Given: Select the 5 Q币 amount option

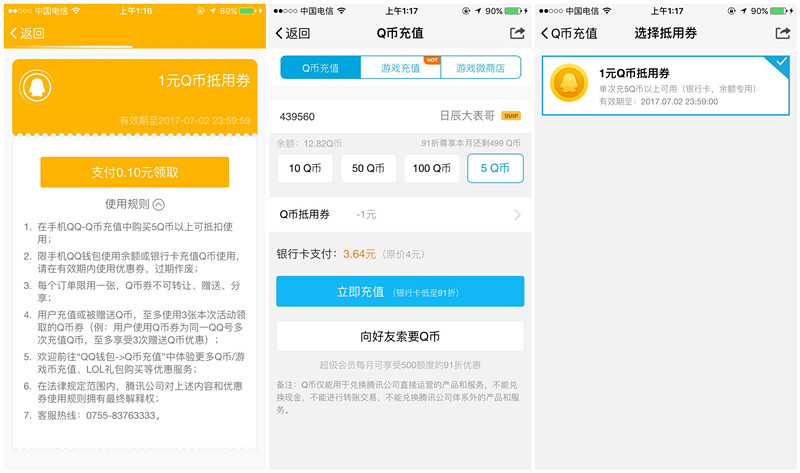Looking at the screenshot, I should 495,168.
